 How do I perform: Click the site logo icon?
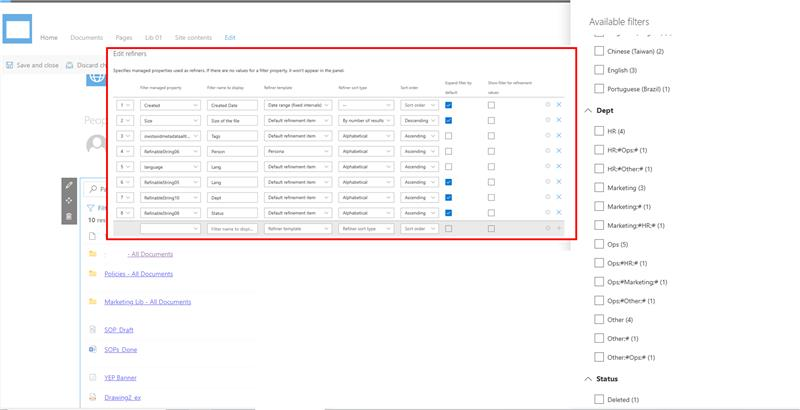pos(17,29)
